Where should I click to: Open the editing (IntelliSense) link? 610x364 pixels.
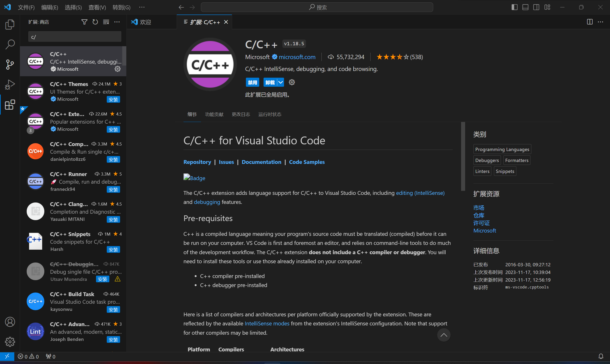tap(420, 193)
